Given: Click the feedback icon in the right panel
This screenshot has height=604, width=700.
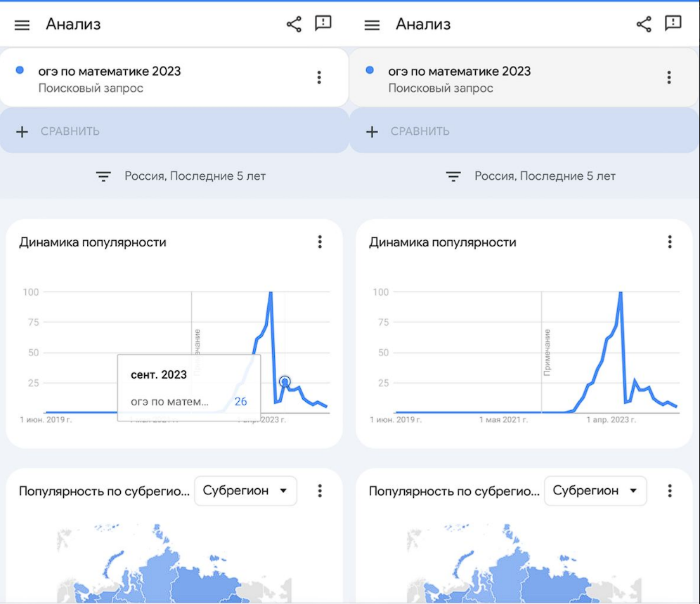Looking at the screenshot, I should 673,24.
